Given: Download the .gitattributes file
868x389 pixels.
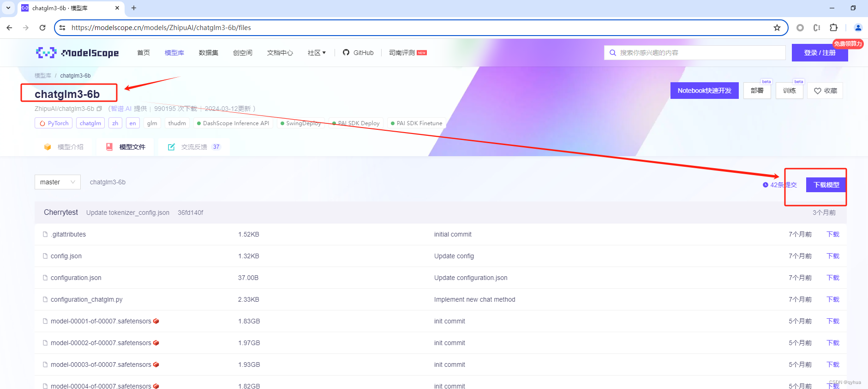Looking at the screenshot, I should [x=833, y=234].
